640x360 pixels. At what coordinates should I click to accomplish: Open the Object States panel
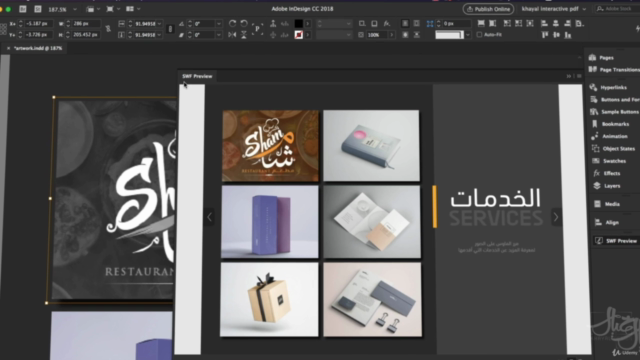613,149
